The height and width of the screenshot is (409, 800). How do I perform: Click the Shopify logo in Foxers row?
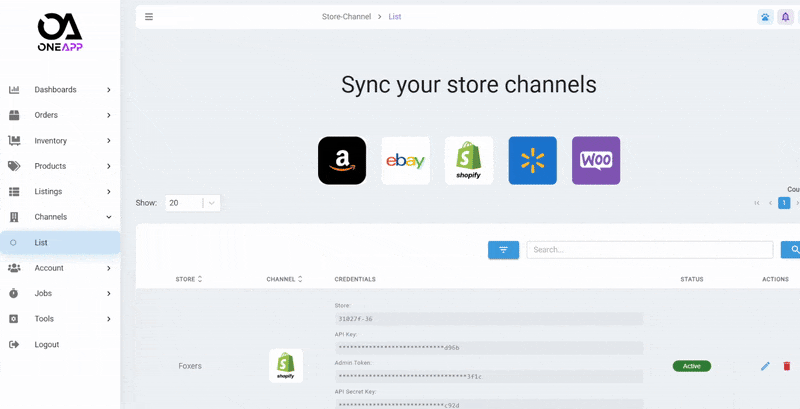[286, 366]
